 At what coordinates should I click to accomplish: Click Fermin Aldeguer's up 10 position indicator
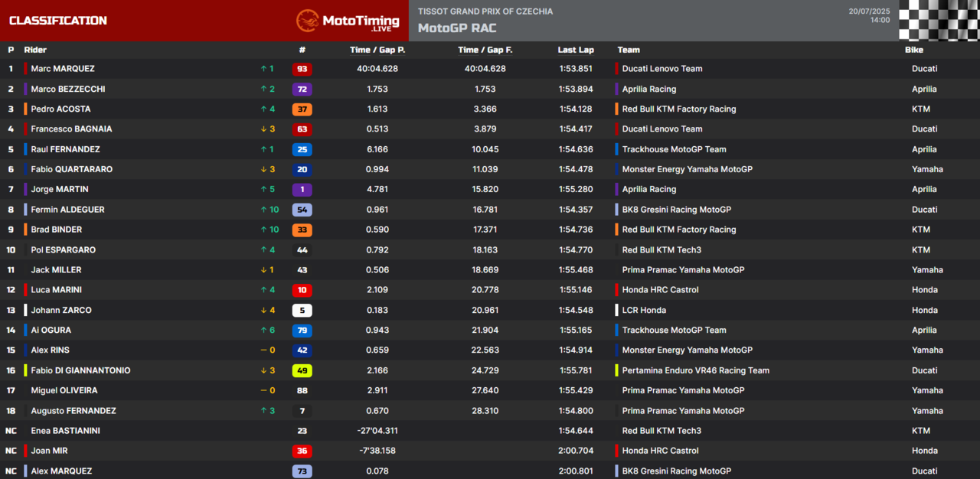[269, 210]
